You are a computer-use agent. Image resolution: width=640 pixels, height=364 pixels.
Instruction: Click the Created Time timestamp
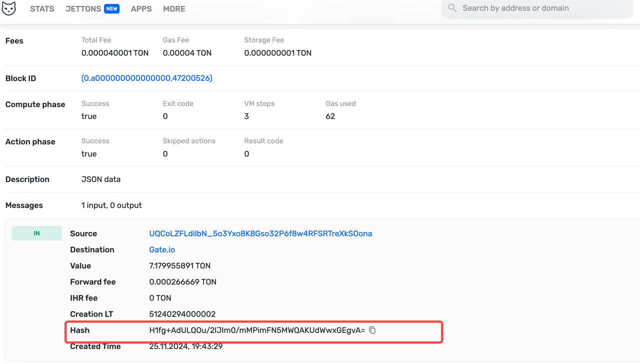click(x=186, y=346)
